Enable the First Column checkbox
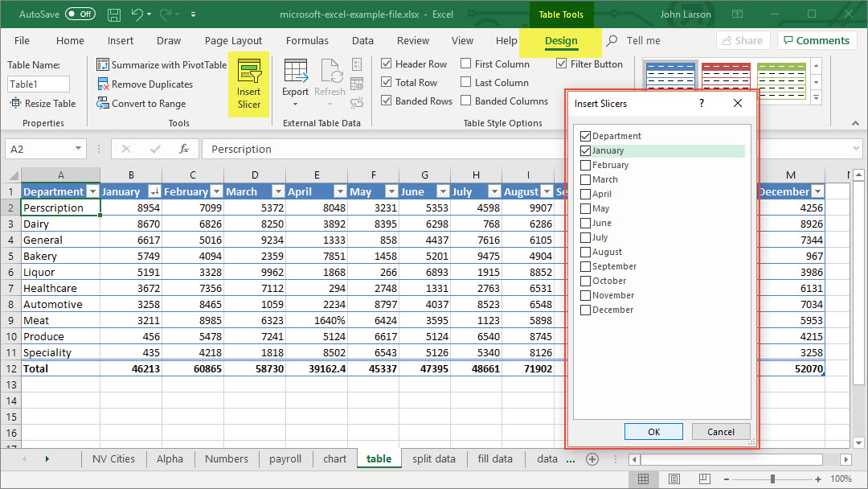This screenshot has height=489, width=868. 466,64
